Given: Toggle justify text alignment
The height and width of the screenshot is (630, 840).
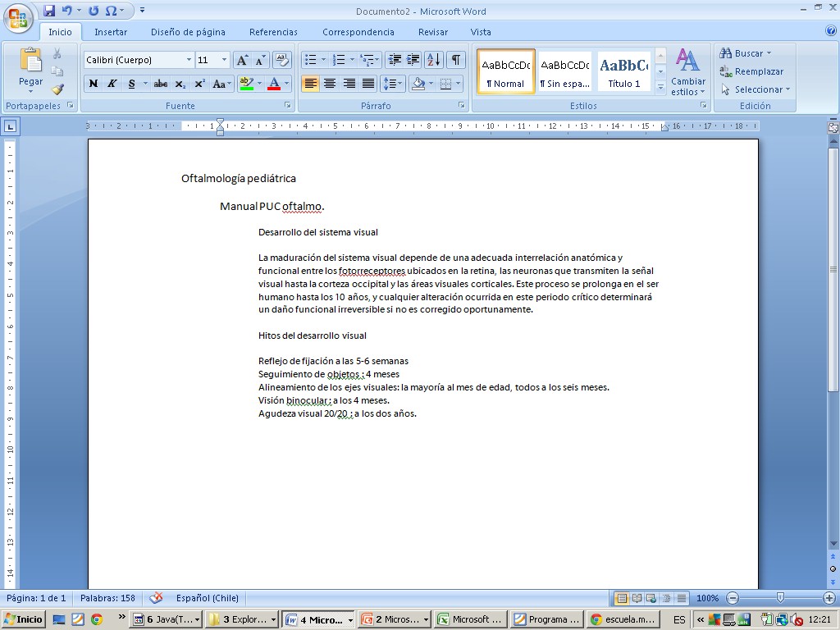Looking at the screenshot, I should [x=368, y=84].
